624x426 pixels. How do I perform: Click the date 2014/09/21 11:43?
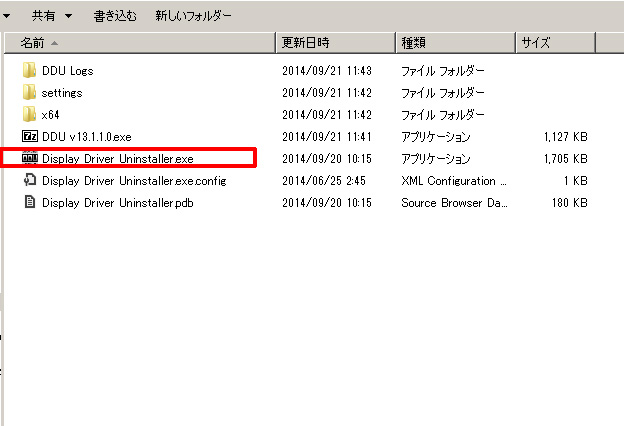327,71
